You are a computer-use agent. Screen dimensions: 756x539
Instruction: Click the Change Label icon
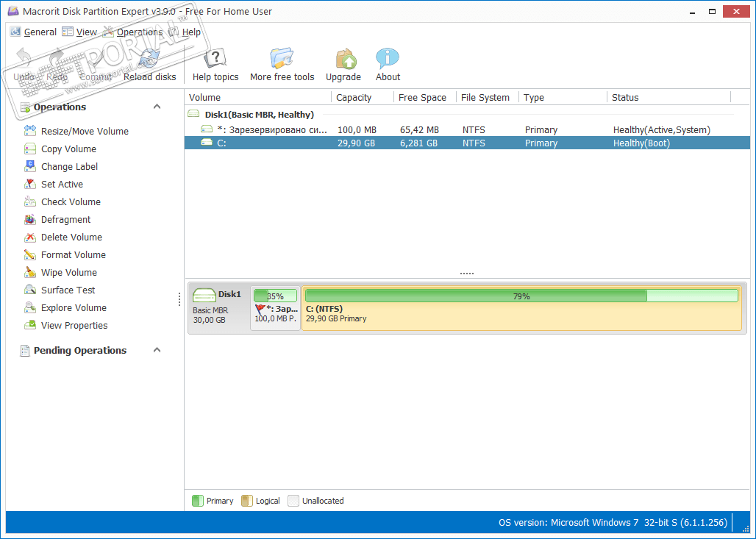pyautogui.click(x=30, y=166)
